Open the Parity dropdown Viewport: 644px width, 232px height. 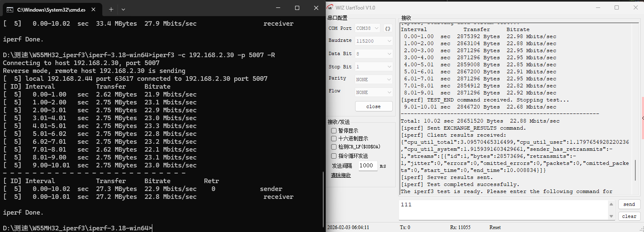point(374,79)
